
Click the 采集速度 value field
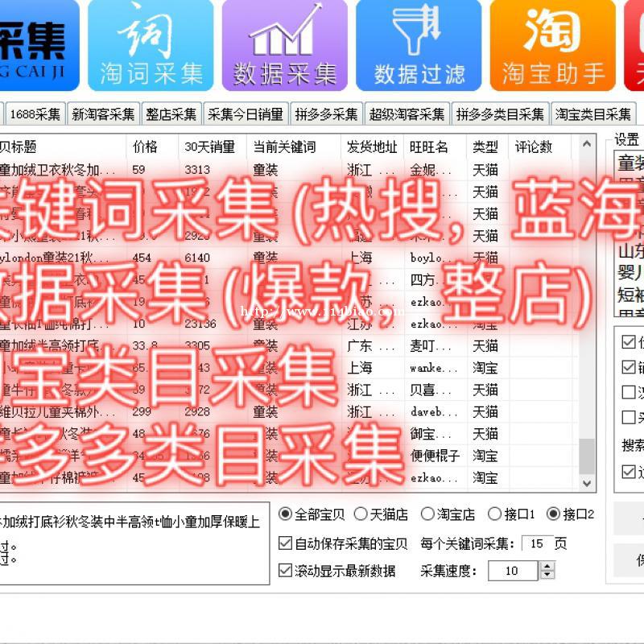[x=513, y=571]
